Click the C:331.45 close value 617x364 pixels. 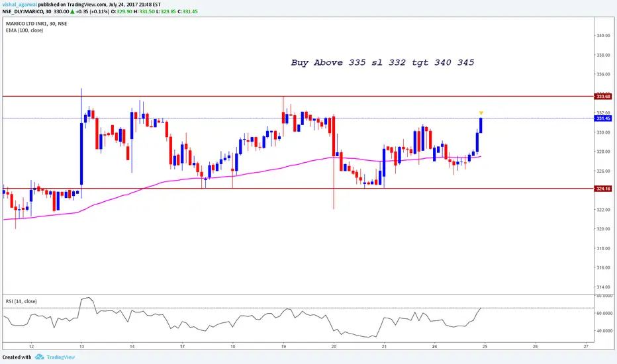[188, 11]
